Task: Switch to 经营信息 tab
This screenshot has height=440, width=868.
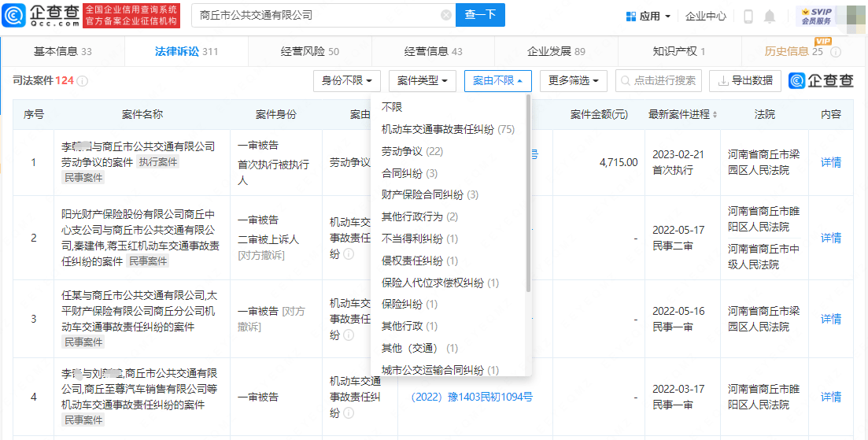Action: click(434, 51)
